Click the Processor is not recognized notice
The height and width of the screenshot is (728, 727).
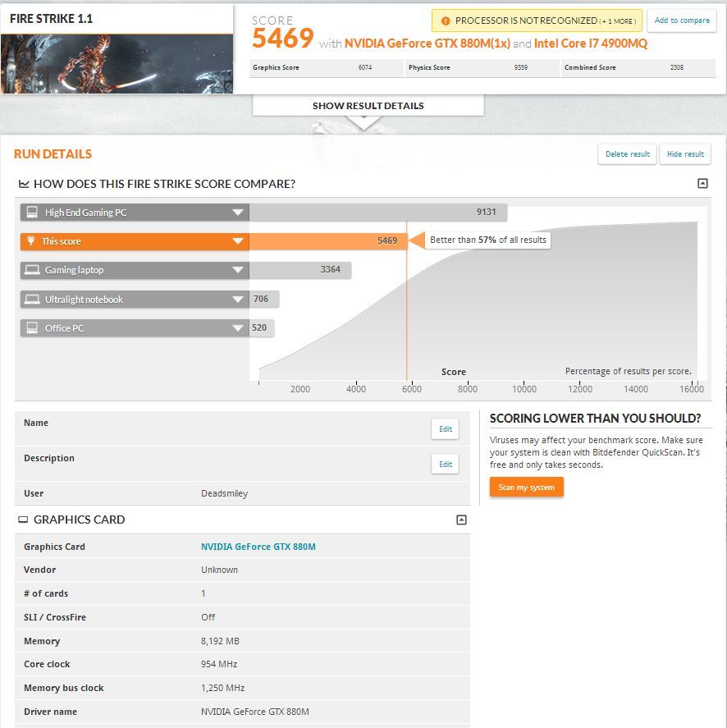tap(537, 21)
